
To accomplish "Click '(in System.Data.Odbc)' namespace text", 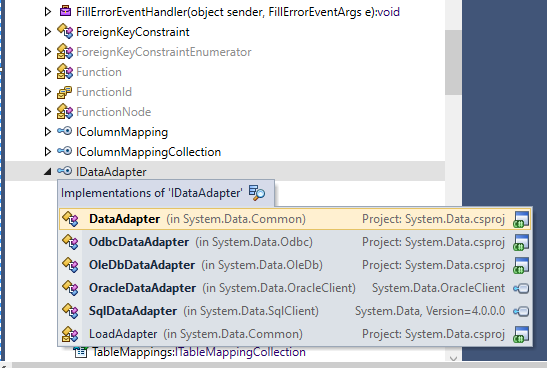I will tap(254, 242).
